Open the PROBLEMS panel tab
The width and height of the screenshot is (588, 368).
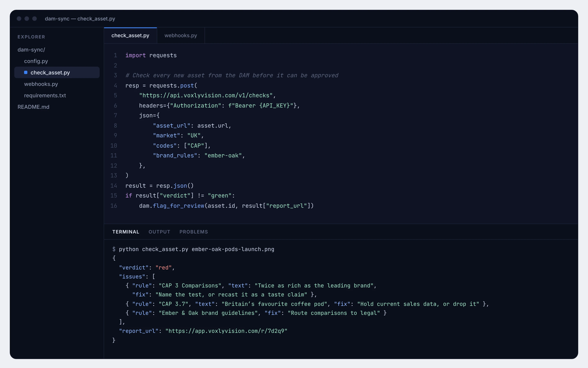[x=194, y=232]
